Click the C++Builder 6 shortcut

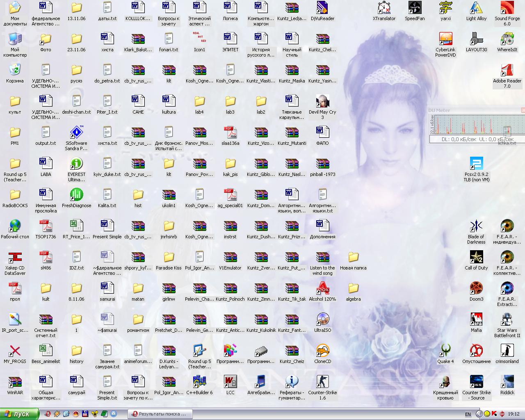tap(199, 382)
